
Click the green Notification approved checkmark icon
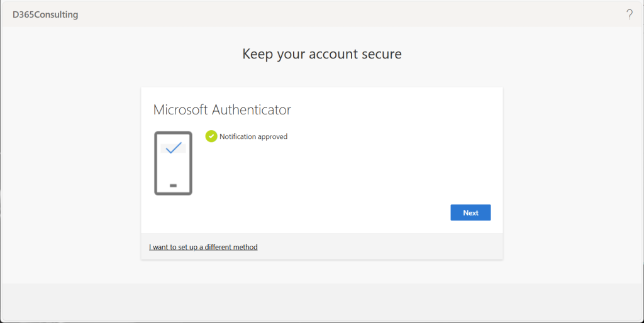(x=211, y=136)
